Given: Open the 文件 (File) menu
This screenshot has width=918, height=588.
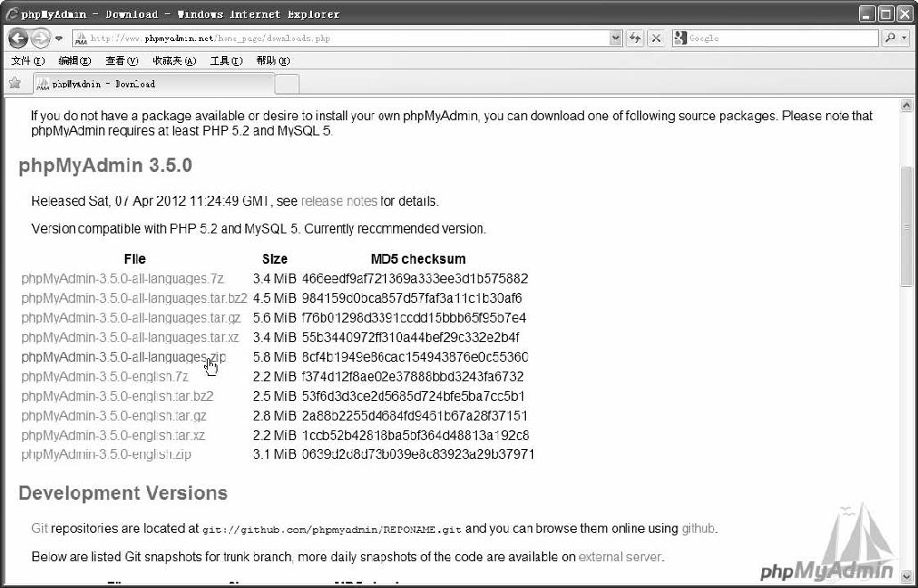Looking at the screenshot, I should [x=28, y=61].
